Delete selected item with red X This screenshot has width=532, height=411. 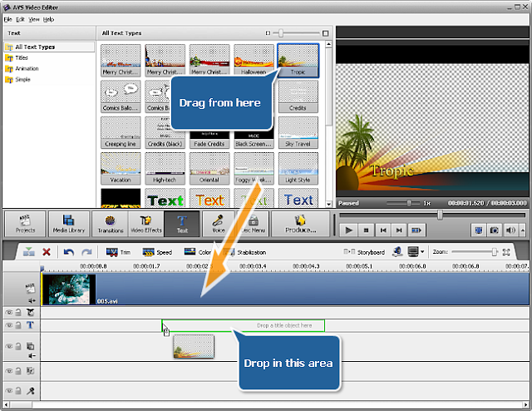(x=47, y=252)
